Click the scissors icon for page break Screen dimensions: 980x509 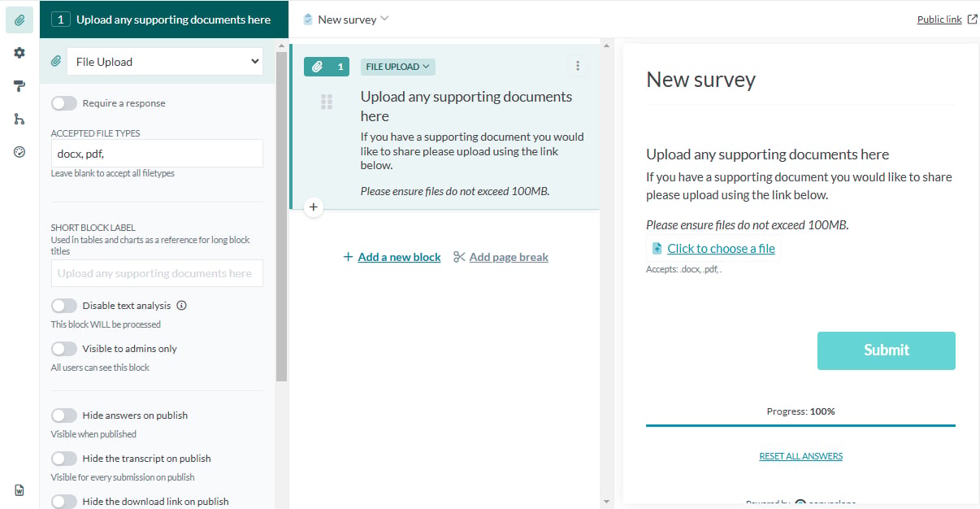[459, 257]
